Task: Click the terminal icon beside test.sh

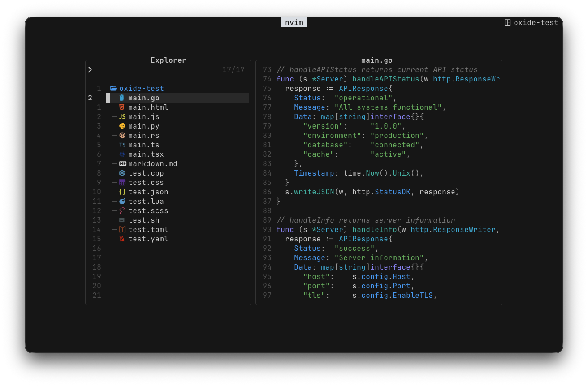Action: [122, 220]
